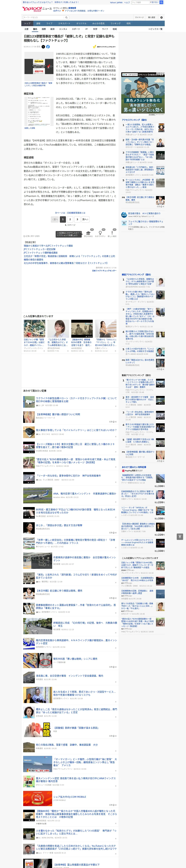Focus the キーワードを入力 search field
The height and width of the screenshot is (868, 186).
pyautogui.click(x=44, y=18)
